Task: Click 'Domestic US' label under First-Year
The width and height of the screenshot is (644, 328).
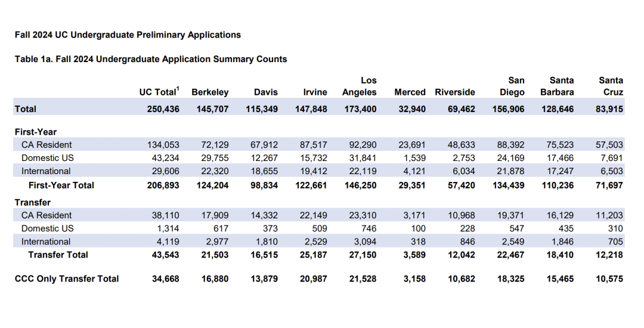Action: click(48, 158)
